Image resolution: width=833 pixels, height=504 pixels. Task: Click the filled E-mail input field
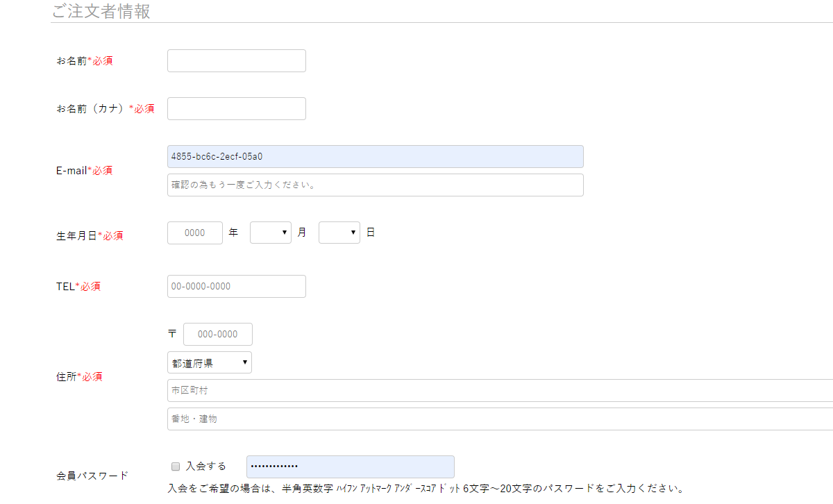point(375,156)
